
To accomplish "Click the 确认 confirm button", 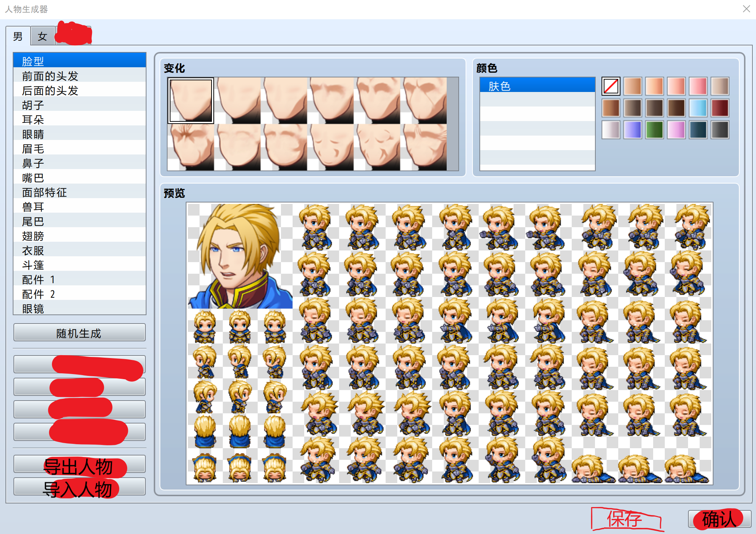I will coord(719,519).
